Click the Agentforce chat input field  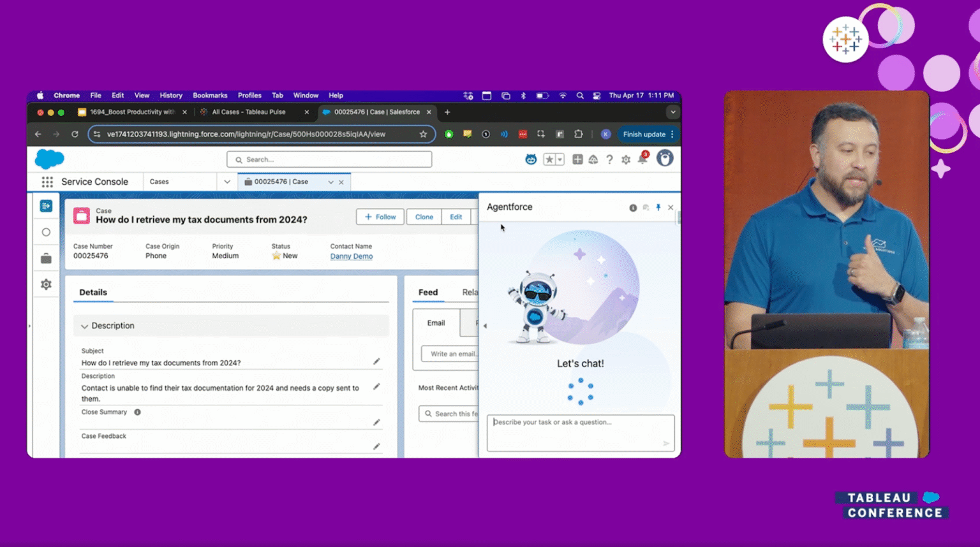[580, 433]
